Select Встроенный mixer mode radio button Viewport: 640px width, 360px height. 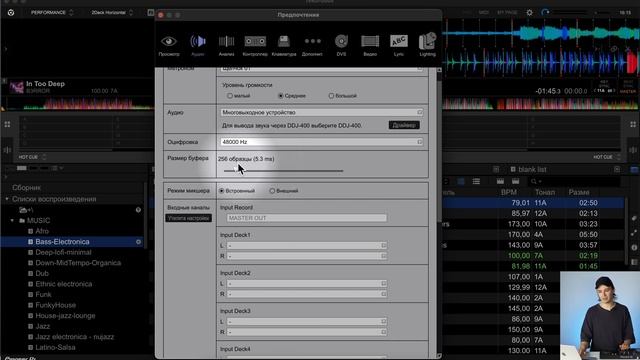click(221, 191)
